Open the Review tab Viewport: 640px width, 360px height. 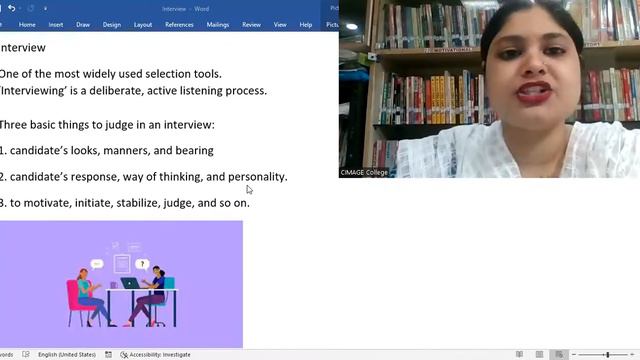pos(251,24)
